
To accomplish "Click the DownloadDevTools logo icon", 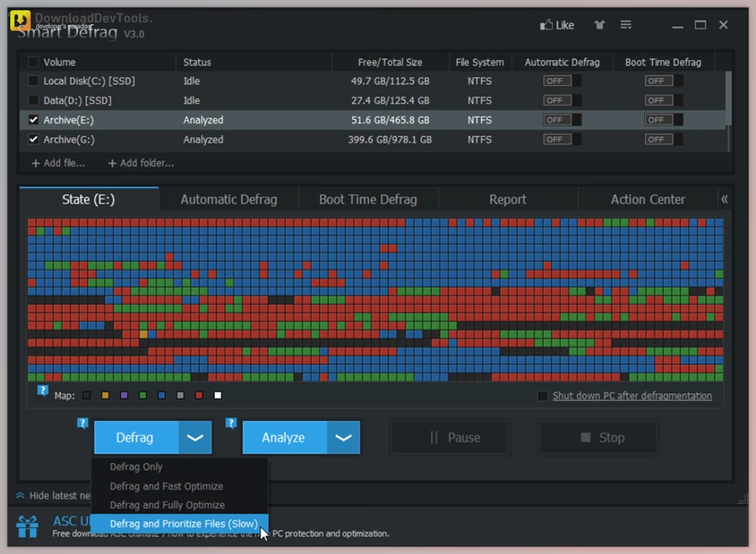I will pos(21,21).
